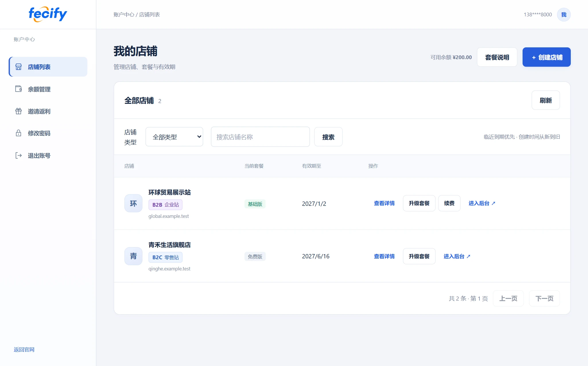Click the gift icon beside 邀请返利
This screenshot has height=366, width=588.
[18, 111]
